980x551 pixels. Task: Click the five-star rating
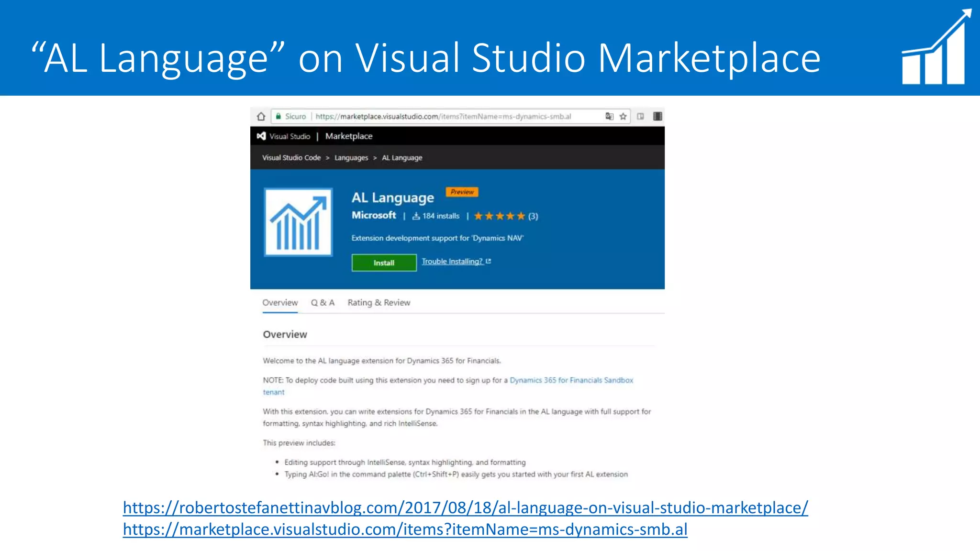[x=500, y=216]
